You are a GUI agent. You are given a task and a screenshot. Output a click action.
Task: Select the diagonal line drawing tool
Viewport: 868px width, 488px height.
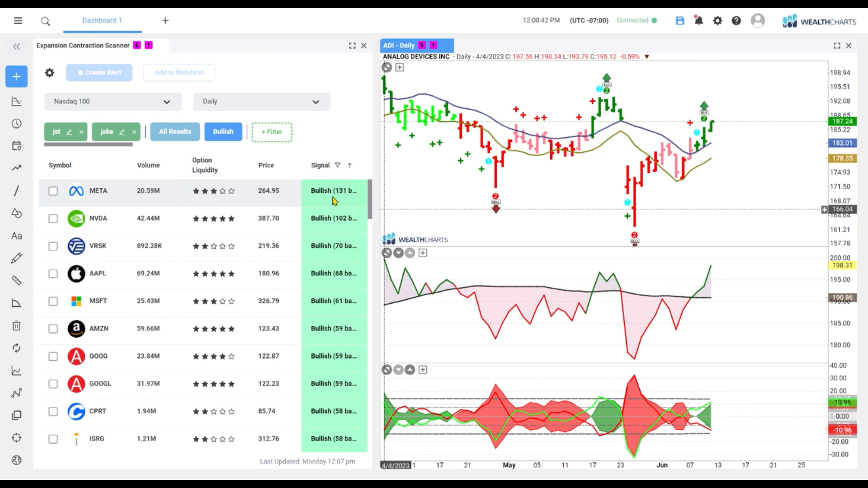tap(16, 190)
